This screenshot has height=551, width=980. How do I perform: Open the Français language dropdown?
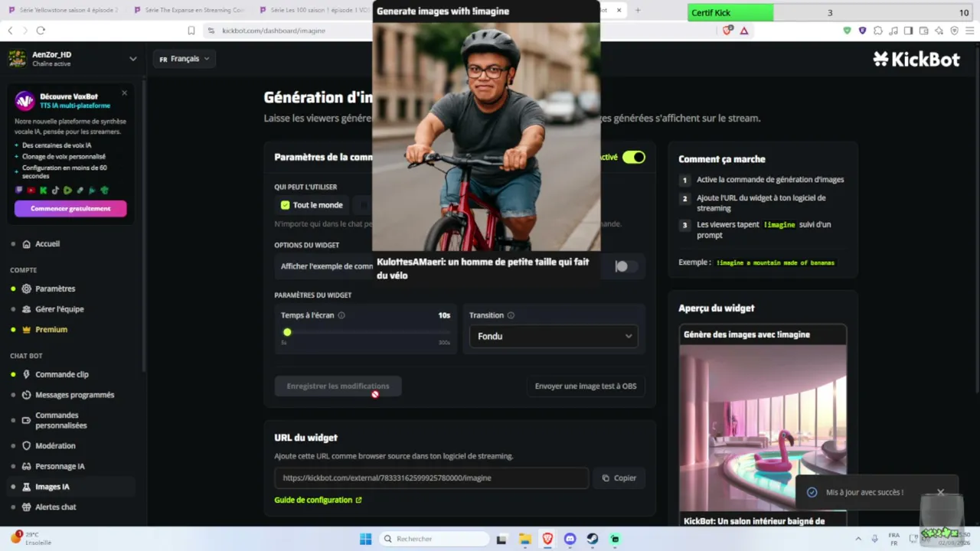click(x=185, y=59)
